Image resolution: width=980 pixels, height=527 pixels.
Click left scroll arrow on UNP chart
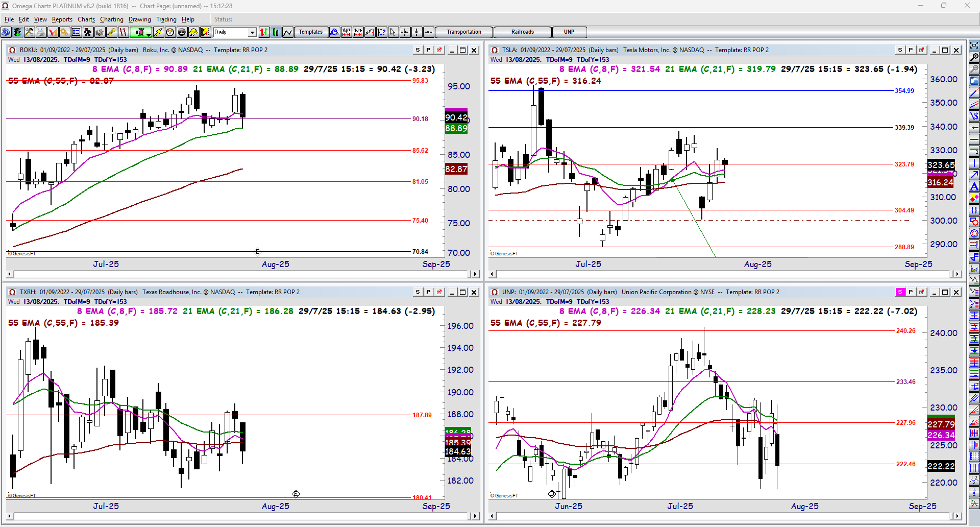pyautogui.click(x=492, y=516)
